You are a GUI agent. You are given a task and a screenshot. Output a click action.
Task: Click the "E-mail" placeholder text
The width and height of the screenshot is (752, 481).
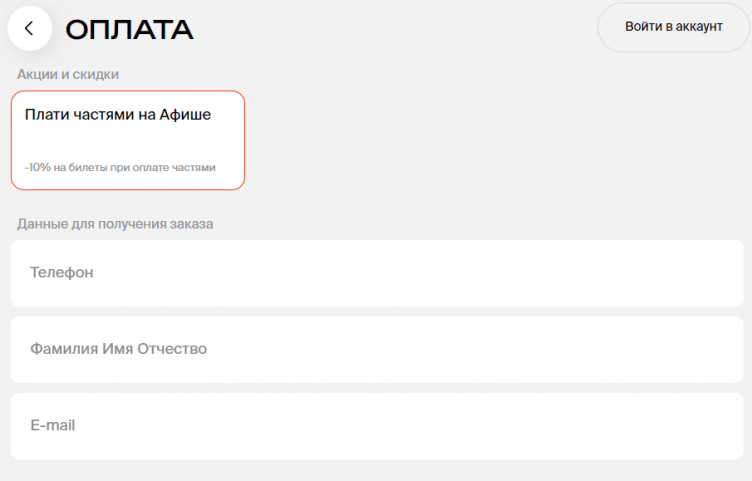[x=53, y=426]
